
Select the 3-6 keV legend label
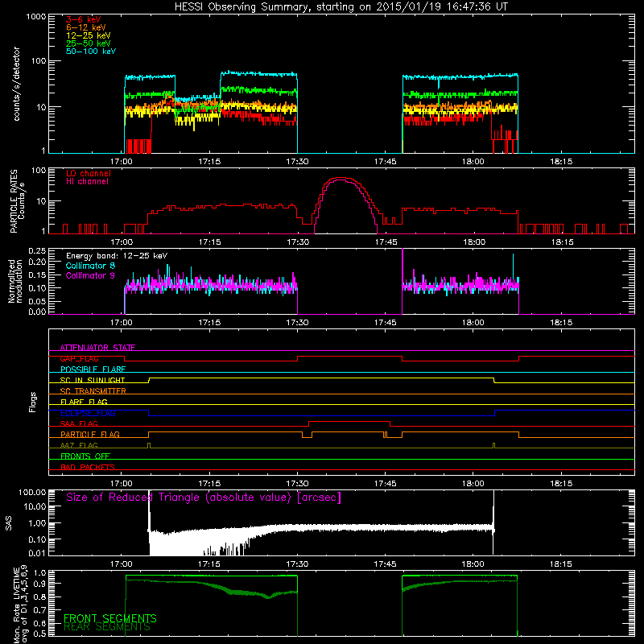pyautogui.click(x=84, y=19)
